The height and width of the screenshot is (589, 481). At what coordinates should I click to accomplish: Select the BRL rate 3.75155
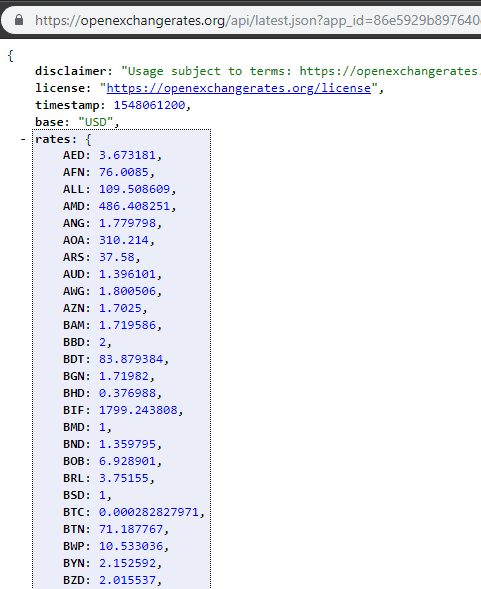point(124,478)
